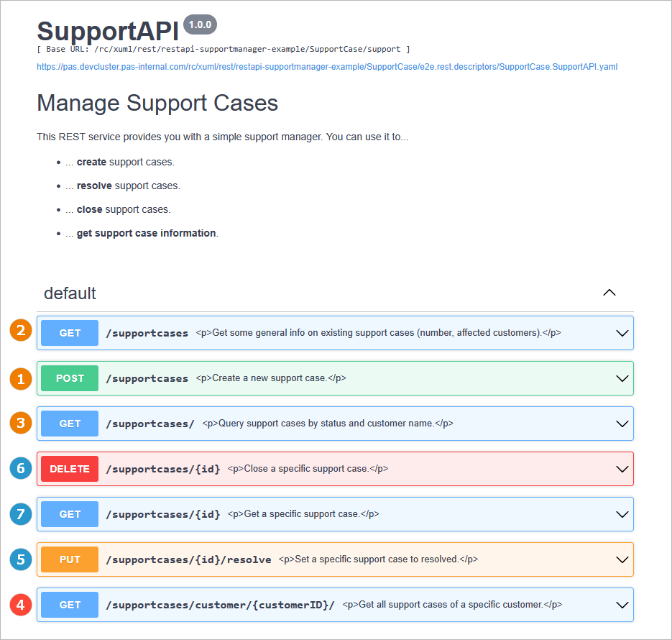Click the orange number 3 badge
This screenshot has height=640, width=672.
coord(21,424)
